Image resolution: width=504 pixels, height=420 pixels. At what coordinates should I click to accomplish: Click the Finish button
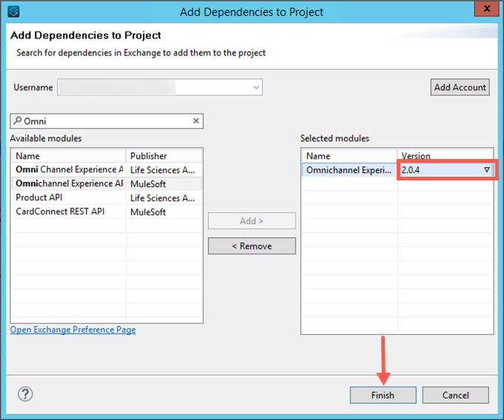pyautogui.click(x=383, y=395)
